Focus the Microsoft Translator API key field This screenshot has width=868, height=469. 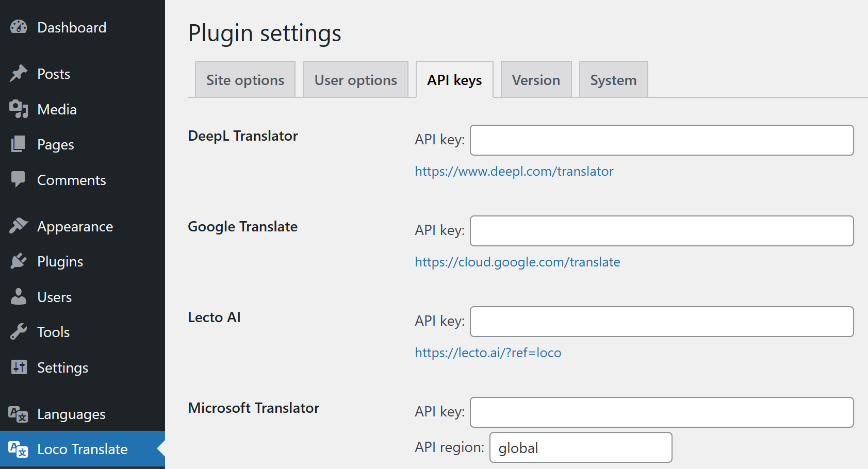tap(662, 412)
